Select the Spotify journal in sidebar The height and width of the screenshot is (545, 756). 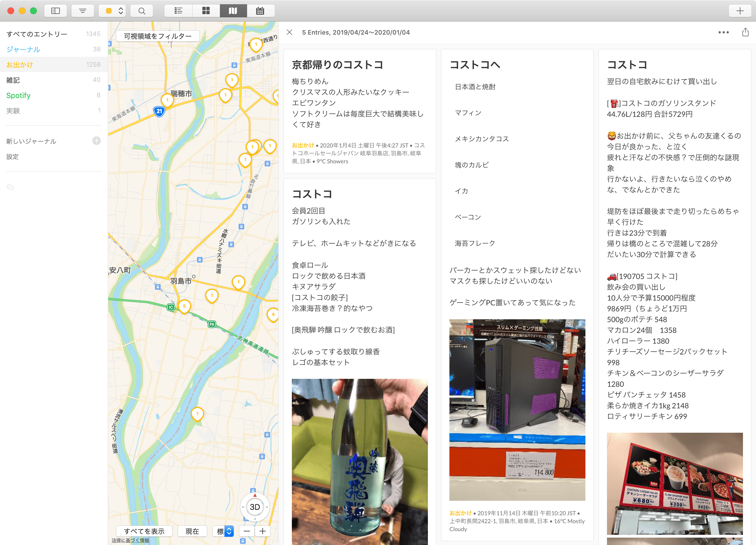pyautogui.click(x=18, y=95)
